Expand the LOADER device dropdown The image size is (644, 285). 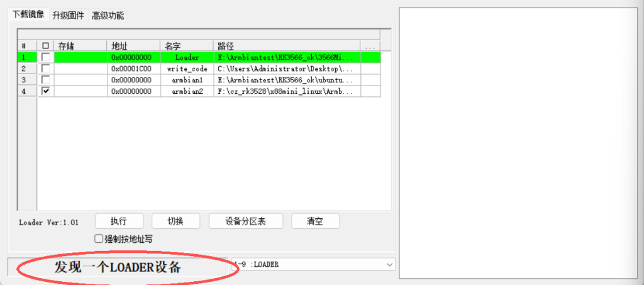pos(389,265)
